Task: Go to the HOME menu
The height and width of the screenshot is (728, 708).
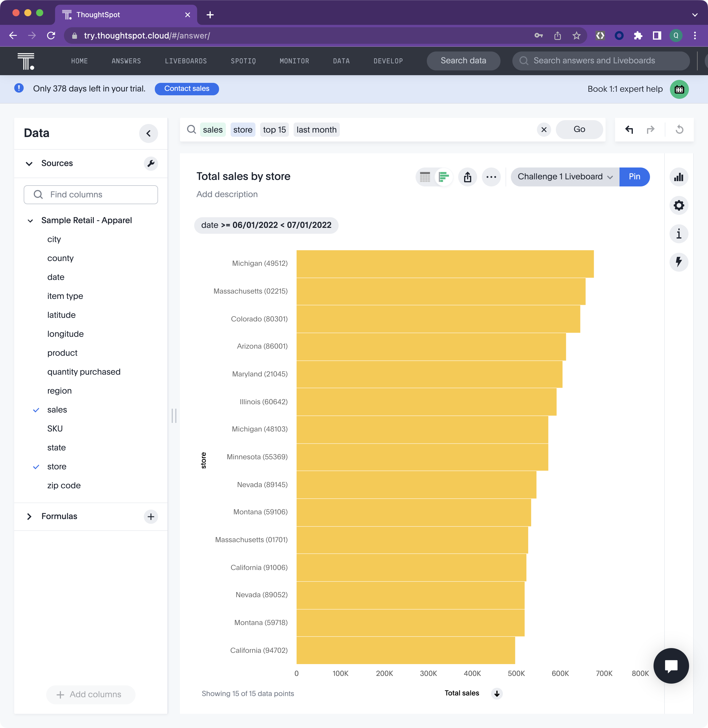Action: point(79,61)
